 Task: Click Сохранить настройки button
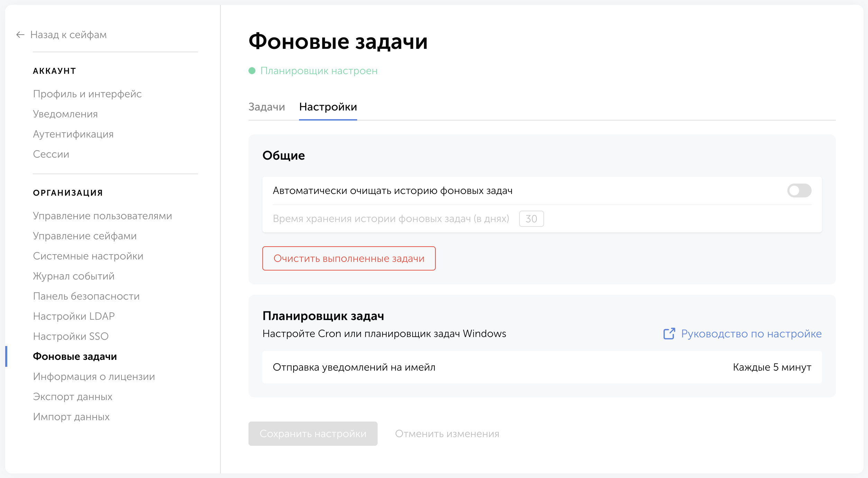[x=313, y=434]
